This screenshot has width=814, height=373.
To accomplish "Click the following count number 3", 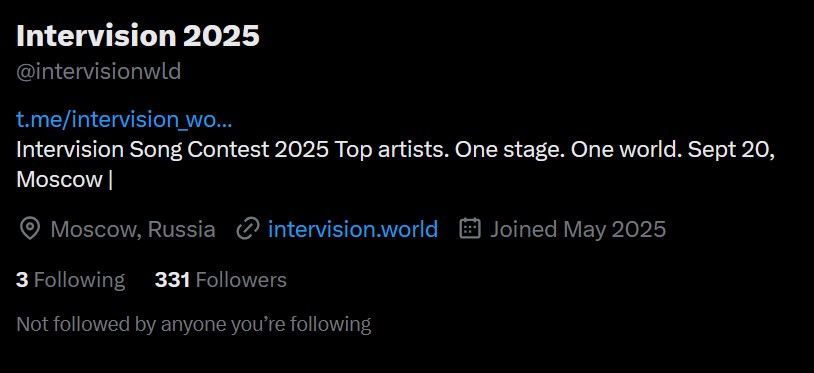I will 22,280.
